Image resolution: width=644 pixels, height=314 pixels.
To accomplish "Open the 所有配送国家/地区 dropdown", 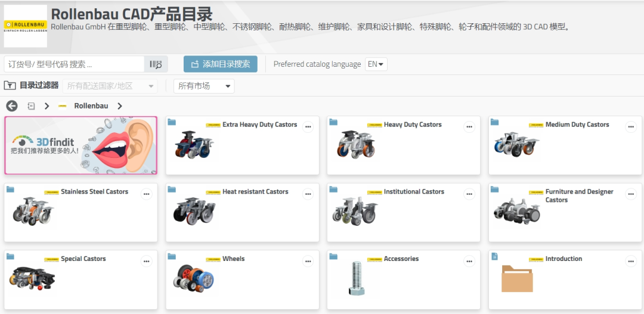I will pyautogui.click(x=110, y=86).
